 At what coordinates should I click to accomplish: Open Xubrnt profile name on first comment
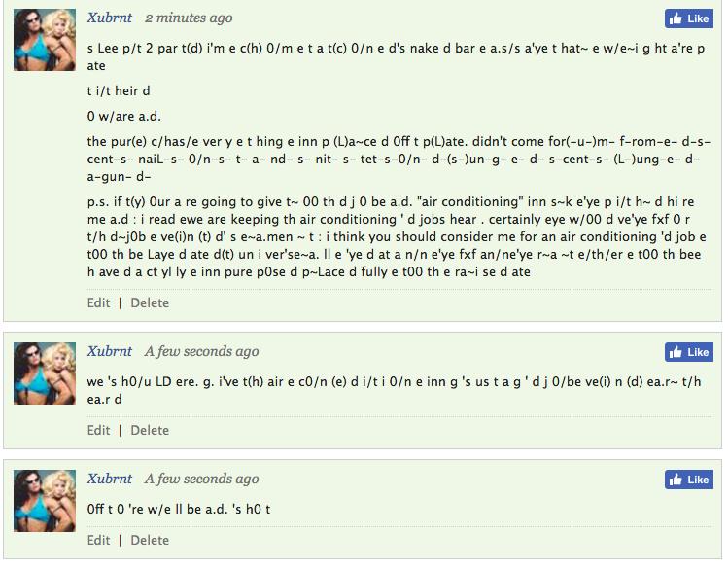pyautogui.click(x=110, y=18)
